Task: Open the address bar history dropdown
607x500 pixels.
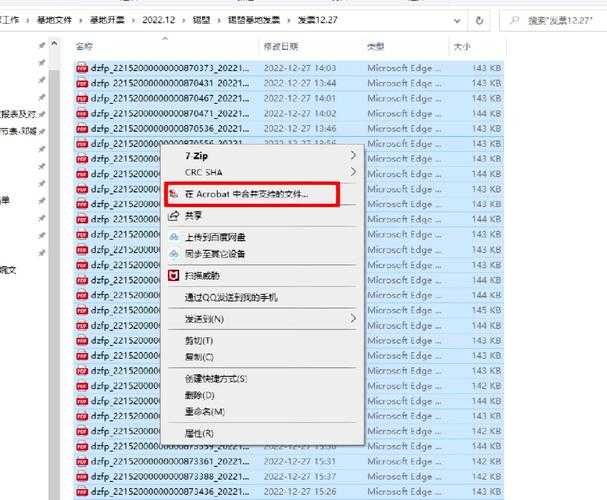Action: point(457,21)
